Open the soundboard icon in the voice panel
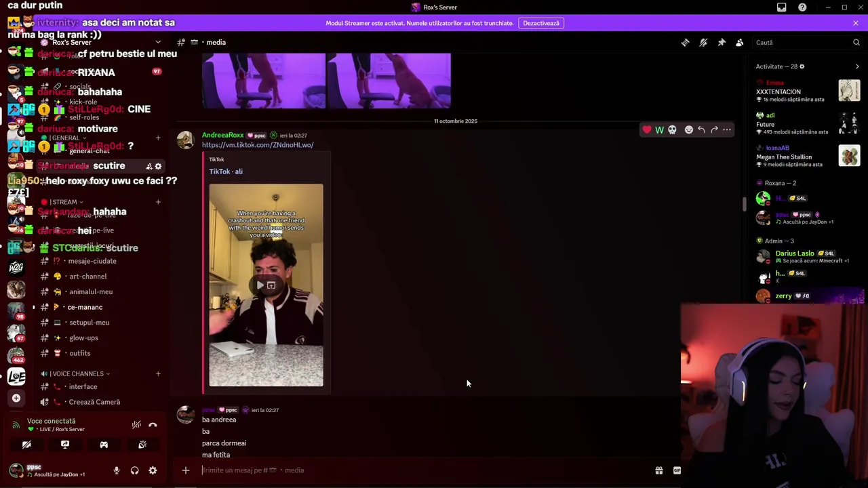Screen dimensions: 868x488 [142, 445]
